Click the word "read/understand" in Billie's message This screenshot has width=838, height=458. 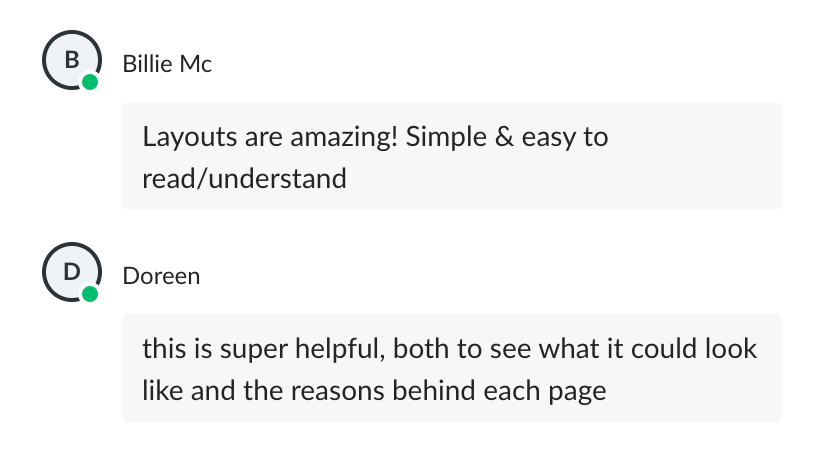point(244,179)
